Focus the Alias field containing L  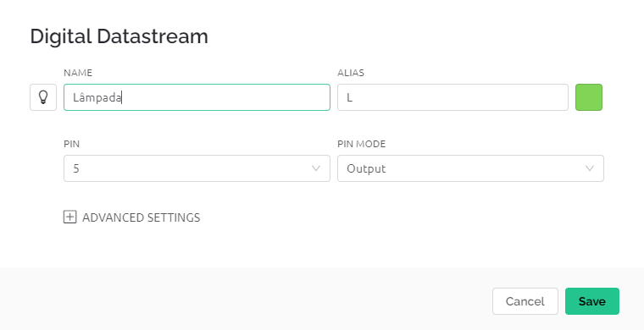click(453, 97)
